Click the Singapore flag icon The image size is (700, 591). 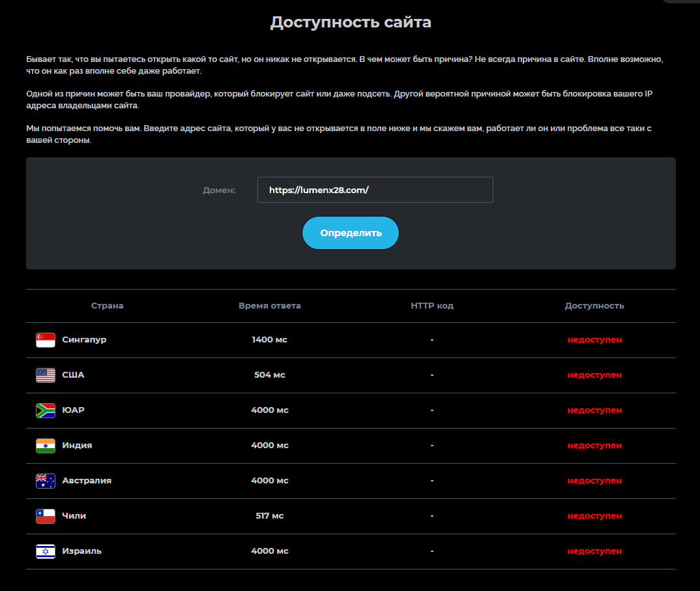(46, 340)
